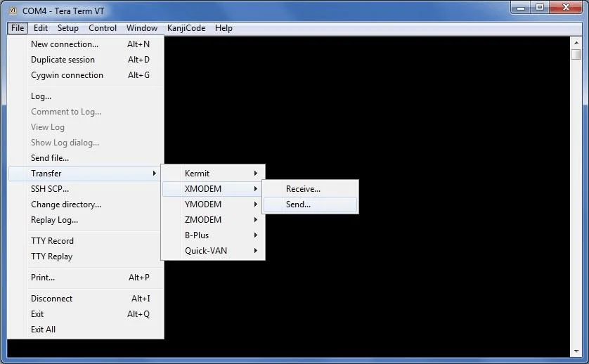This screenshot has width=589, height=364.
Task: Expand the YMODEM transfer submenu
Action: pos(213,204)
